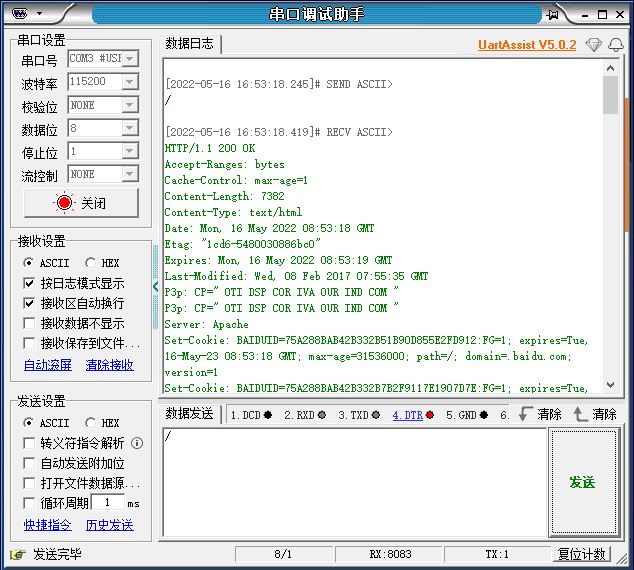Clear send box with up-arrow 清除

(x=595, y=414)
